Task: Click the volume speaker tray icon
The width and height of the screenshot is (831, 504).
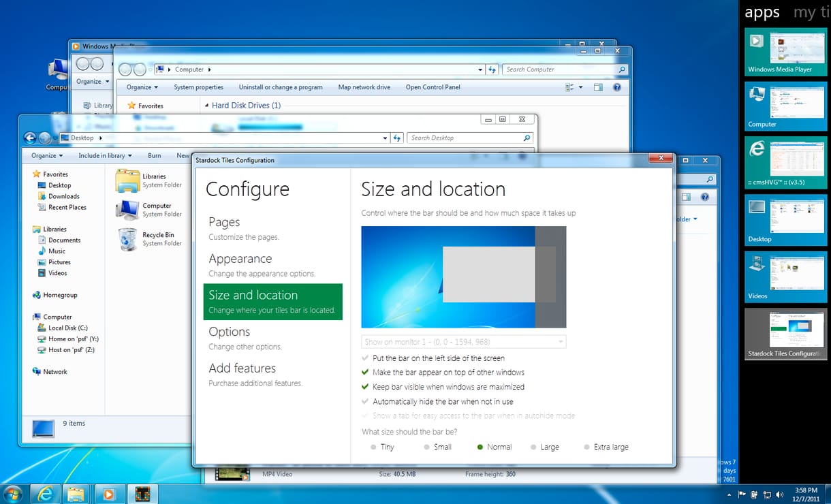Action: [x=780, y=494]
